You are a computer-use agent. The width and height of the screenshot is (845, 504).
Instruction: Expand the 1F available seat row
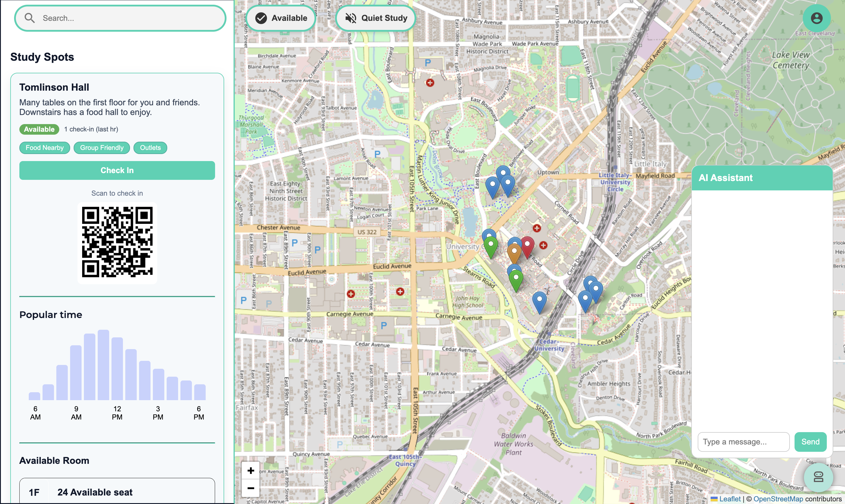click(117, 492)
